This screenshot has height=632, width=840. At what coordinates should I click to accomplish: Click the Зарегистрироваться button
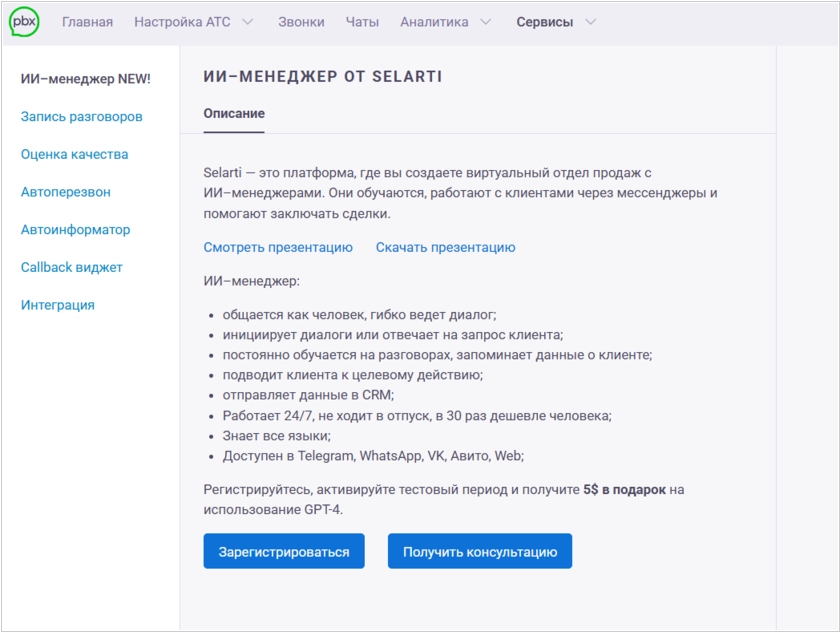tap(284, 551)
